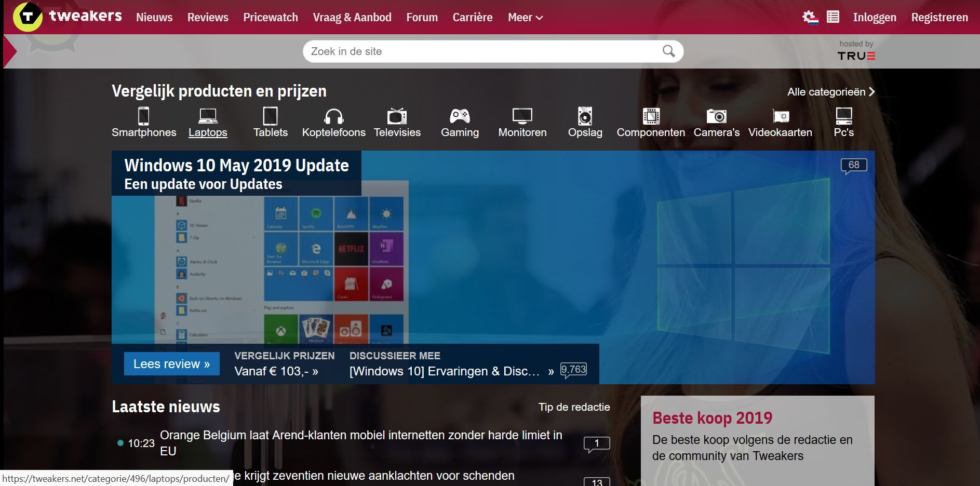Click inside the Zoek in de site field
Screen dimensions: 980x486
pos(483,51)
